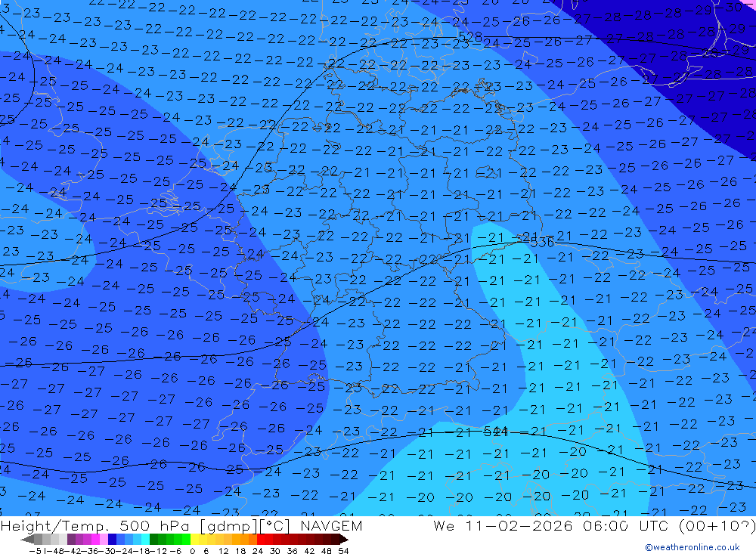Pick the bright cyan legend swatch
This screenshot has height=554, width=756.
coord(145,539)
